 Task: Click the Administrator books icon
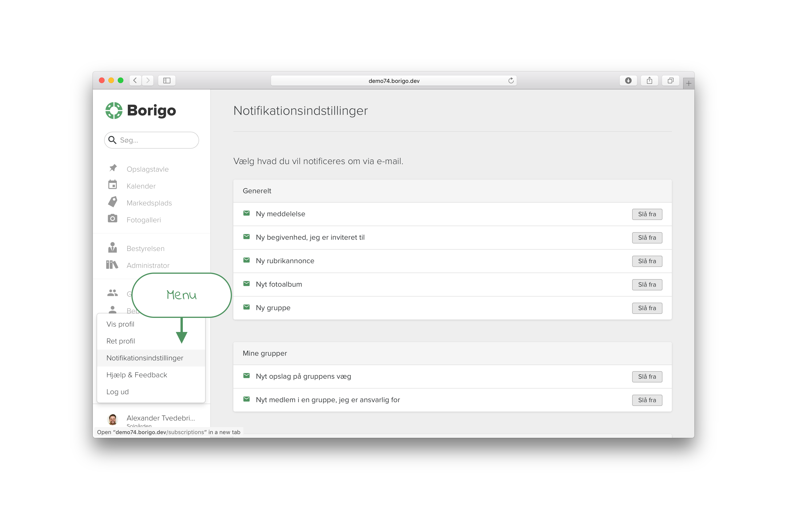(x=112, y=264)
